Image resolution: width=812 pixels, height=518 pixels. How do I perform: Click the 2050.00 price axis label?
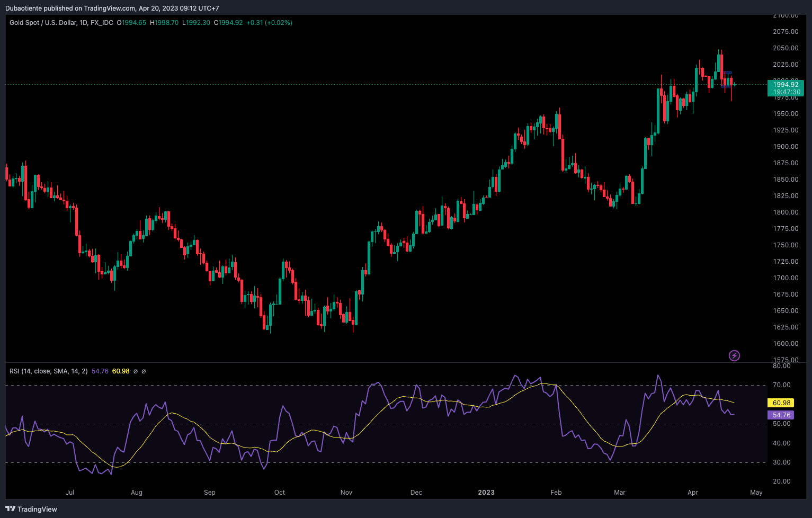pos(786,48)
